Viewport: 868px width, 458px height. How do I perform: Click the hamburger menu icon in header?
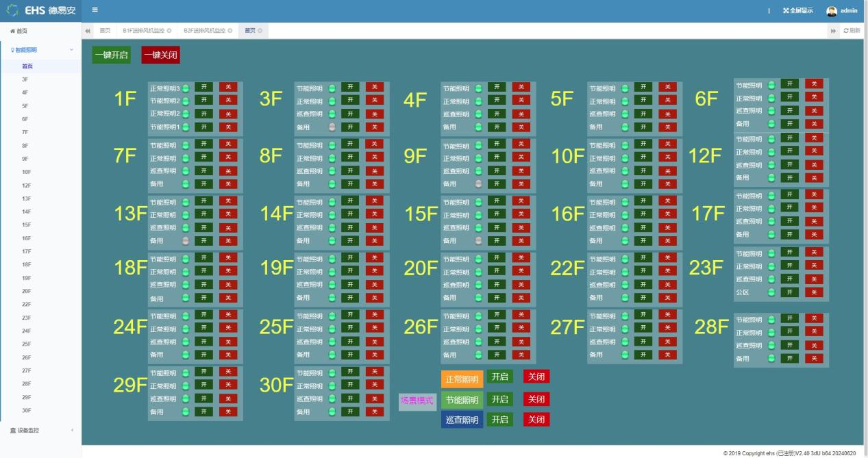[x=95, y=10]
